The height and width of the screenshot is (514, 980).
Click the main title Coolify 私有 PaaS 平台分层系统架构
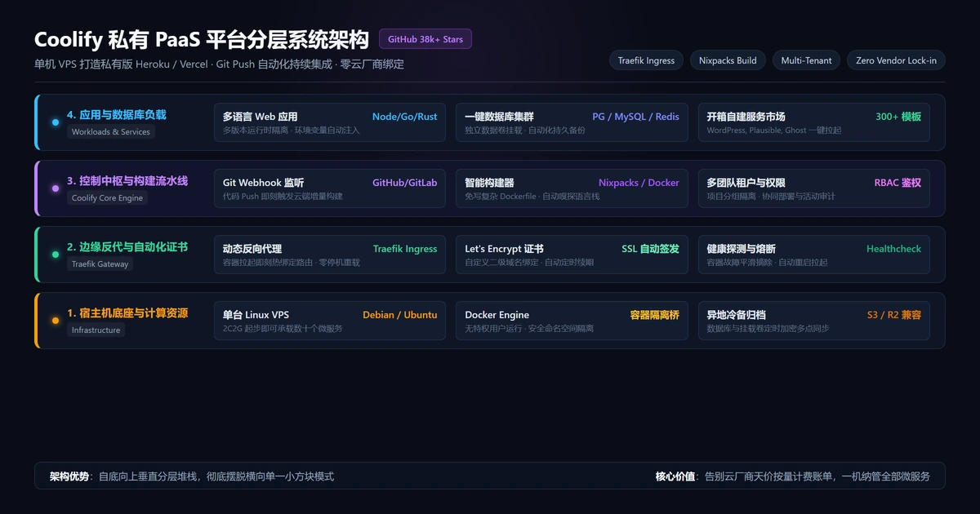(x=201, y=39)
